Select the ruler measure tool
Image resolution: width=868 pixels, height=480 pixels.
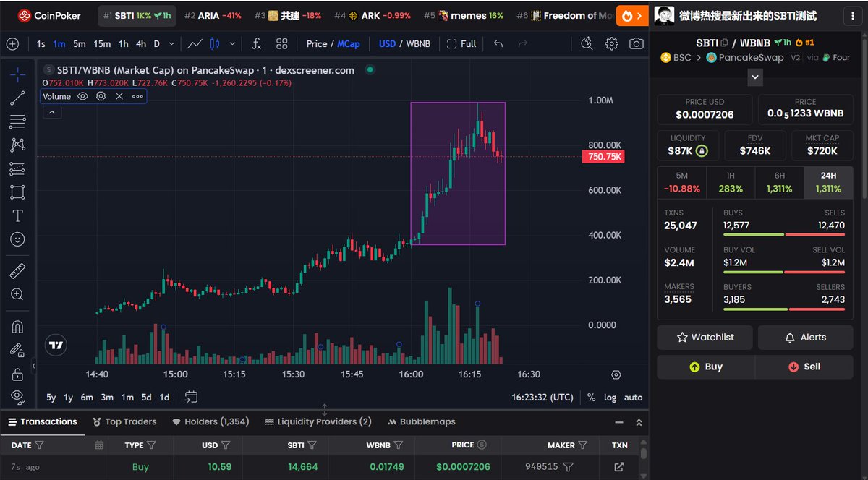tap(17, 271)
